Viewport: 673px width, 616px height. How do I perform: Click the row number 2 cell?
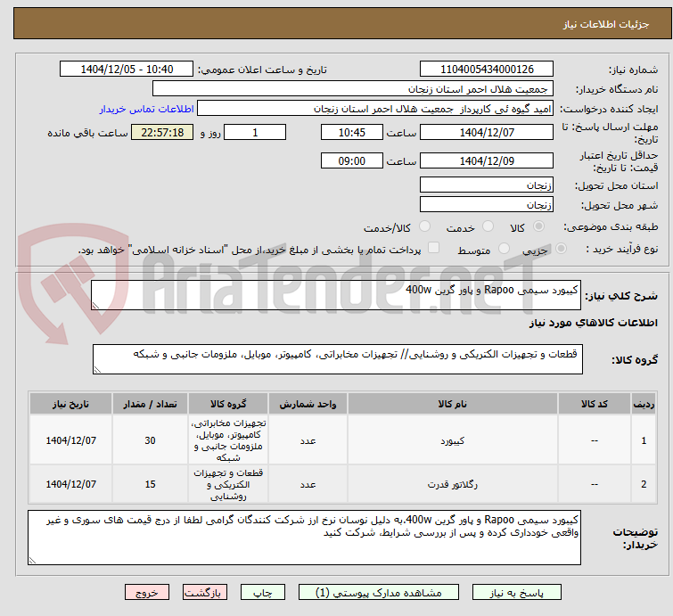tap(644, 484)
